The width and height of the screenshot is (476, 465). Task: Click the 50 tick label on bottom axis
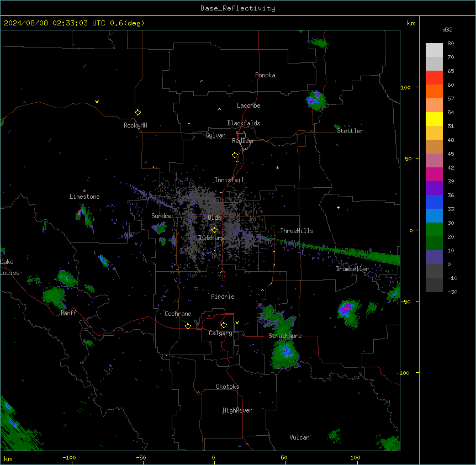[x=283, y=458]
